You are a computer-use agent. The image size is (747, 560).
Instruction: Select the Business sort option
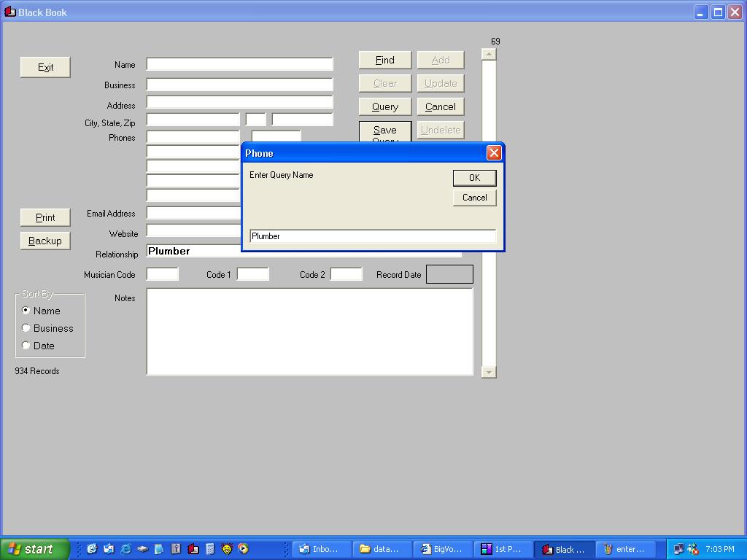tap(26, 328)
